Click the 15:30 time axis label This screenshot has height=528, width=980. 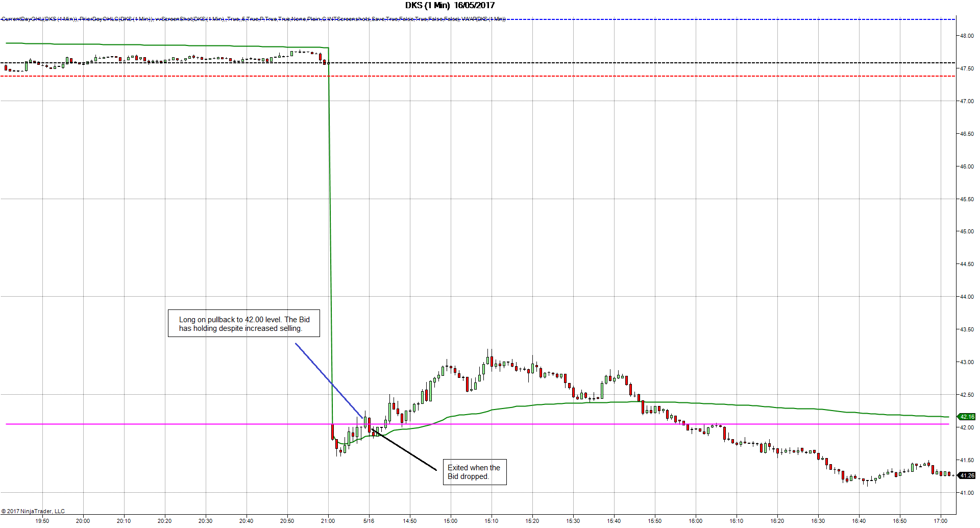click(573, 521)
